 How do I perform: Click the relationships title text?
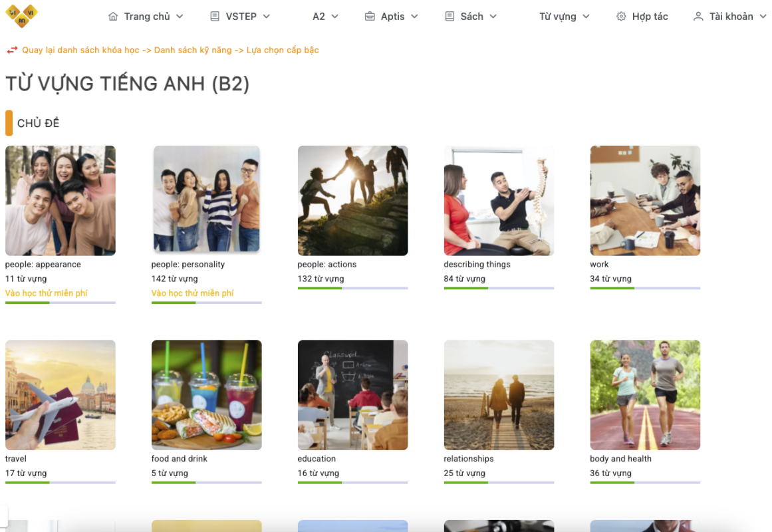(469, 459)
